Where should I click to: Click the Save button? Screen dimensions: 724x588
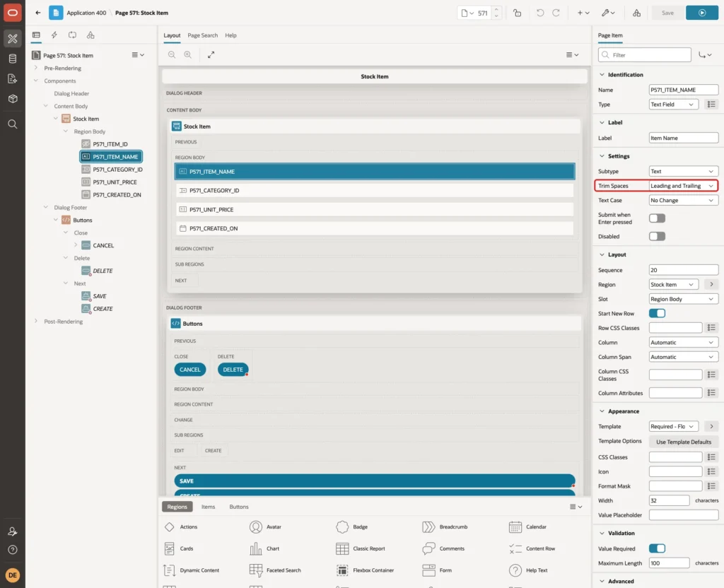pos(667,13)
